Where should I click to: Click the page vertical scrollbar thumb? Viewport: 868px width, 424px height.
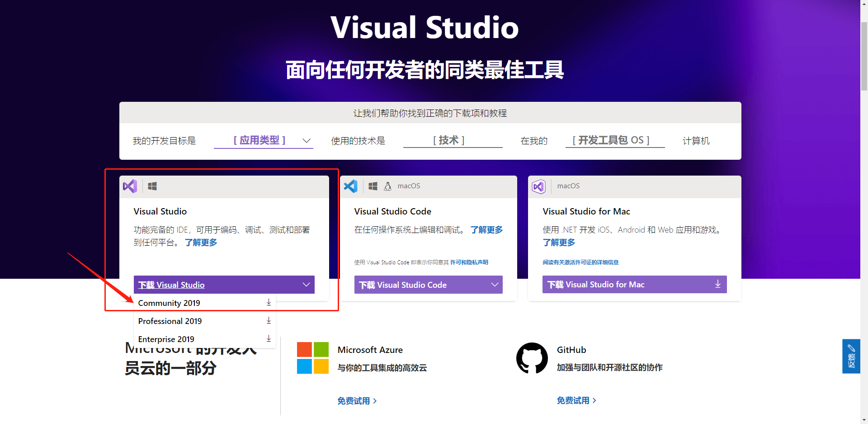pos(864,57)
